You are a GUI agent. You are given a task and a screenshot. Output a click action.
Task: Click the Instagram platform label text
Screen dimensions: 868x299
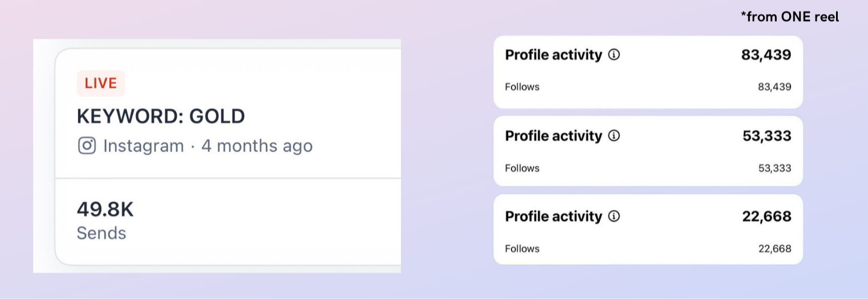click(x=143, y=146)
